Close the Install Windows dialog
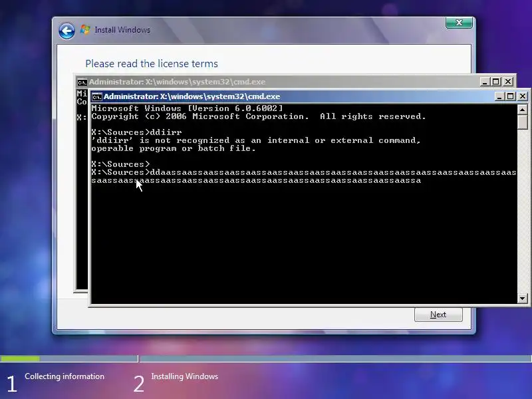Screen dimensions: 532x399 (459, 23)
